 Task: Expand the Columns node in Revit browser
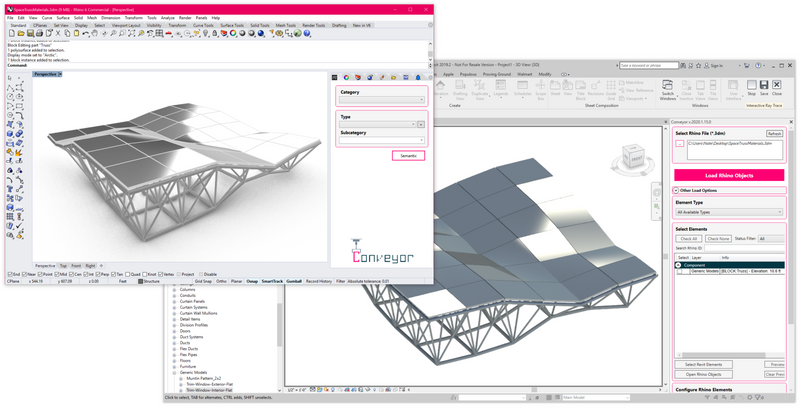(x=174, y=290)
